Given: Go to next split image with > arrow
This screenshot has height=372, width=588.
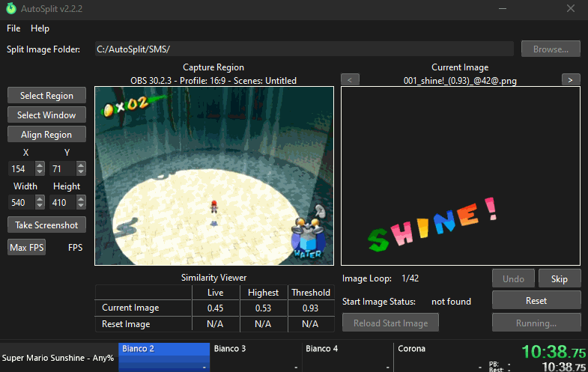Looking at the screenshot, I should pyautogui.click(x=570, y=80).
